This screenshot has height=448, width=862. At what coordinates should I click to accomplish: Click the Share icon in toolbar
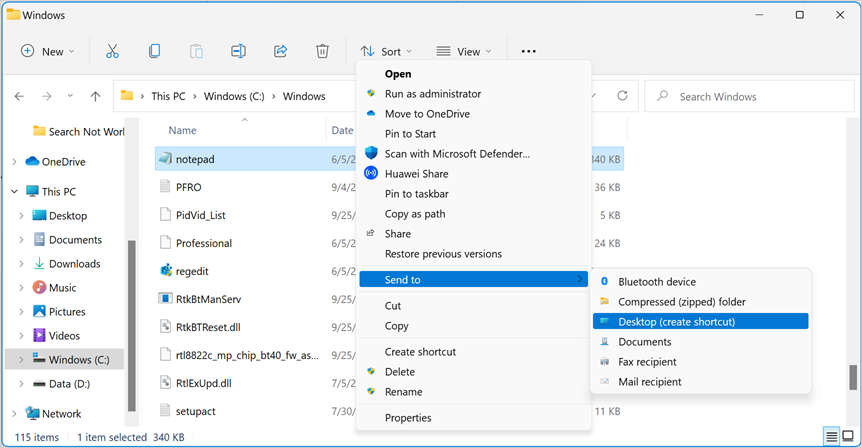pos(280,51)
